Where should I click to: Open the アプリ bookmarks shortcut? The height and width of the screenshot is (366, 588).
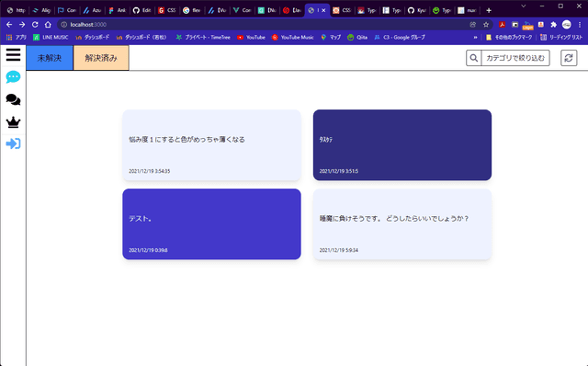coord(17,37)
